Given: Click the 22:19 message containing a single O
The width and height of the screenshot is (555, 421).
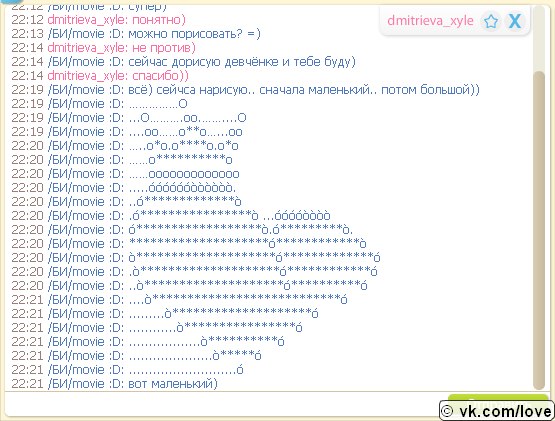Looking at the screenshot, I should 158,104.
